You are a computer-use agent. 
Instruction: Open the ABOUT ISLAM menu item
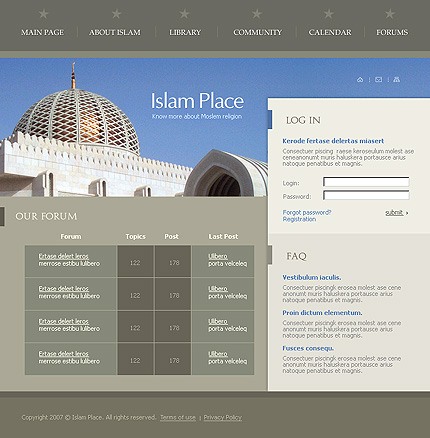[115, 32]
